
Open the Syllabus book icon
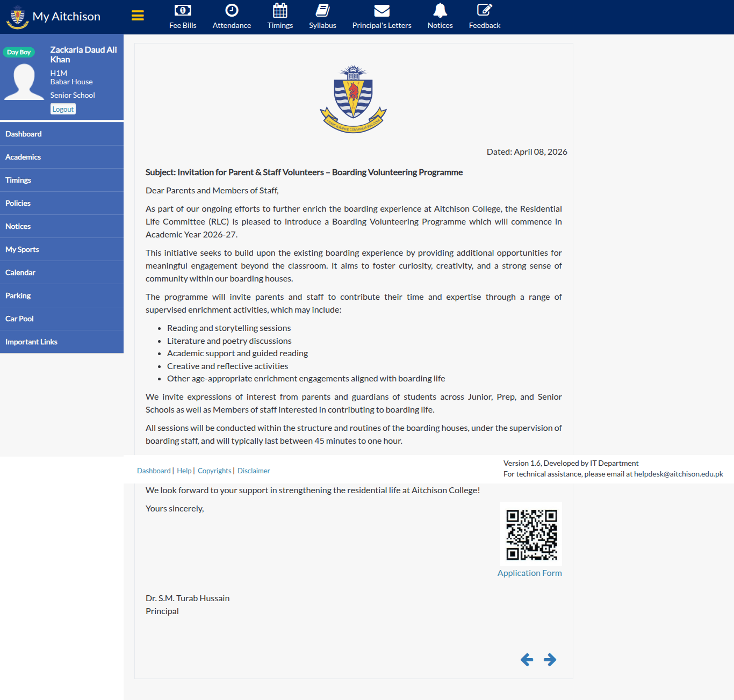[x=322, y=10]
